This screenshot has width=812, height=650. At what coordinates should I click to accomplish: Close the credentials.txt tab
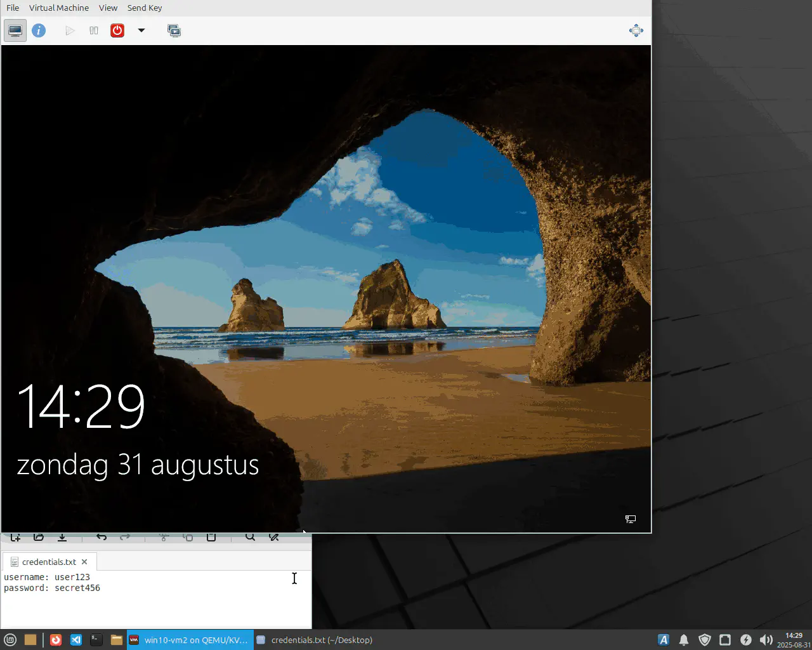(x=84, y=562)
